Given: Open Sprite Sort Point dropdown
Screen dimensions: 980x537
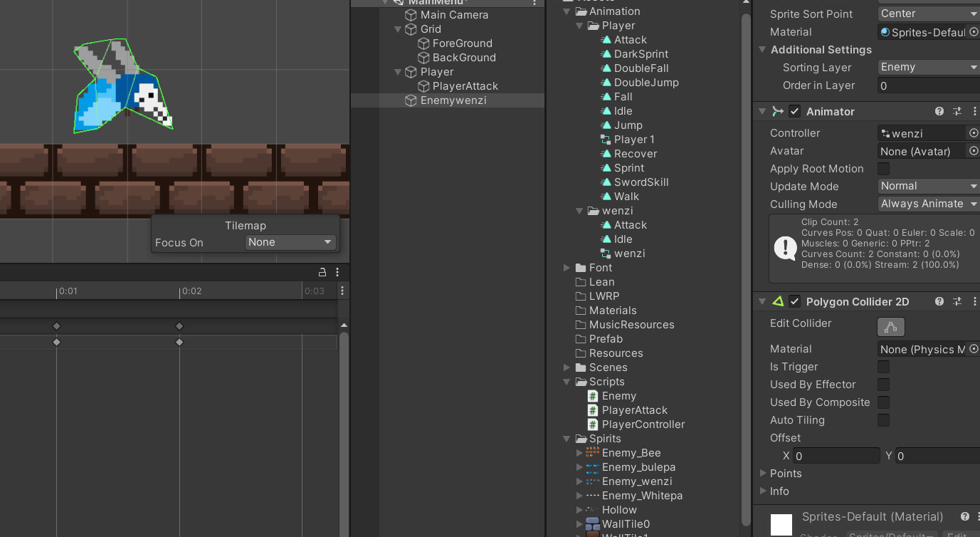Looking at the screenshot, I should pyautogui.click(x=929, y=14).
